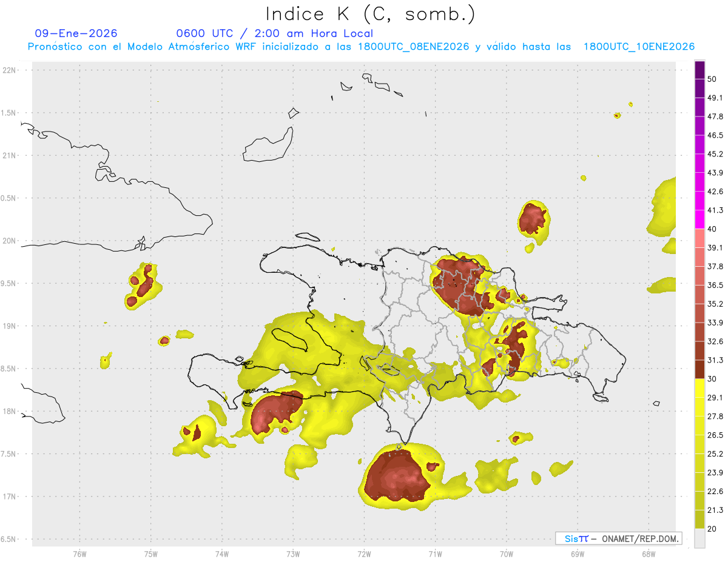Viewport: 728px width, 562px height.
Task: Click the colorbar value "50"
Action: 712,79
